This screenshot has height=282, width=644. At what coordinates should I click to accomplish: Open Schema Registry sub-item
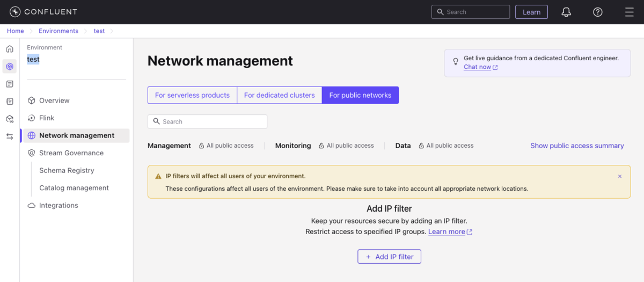67,170
